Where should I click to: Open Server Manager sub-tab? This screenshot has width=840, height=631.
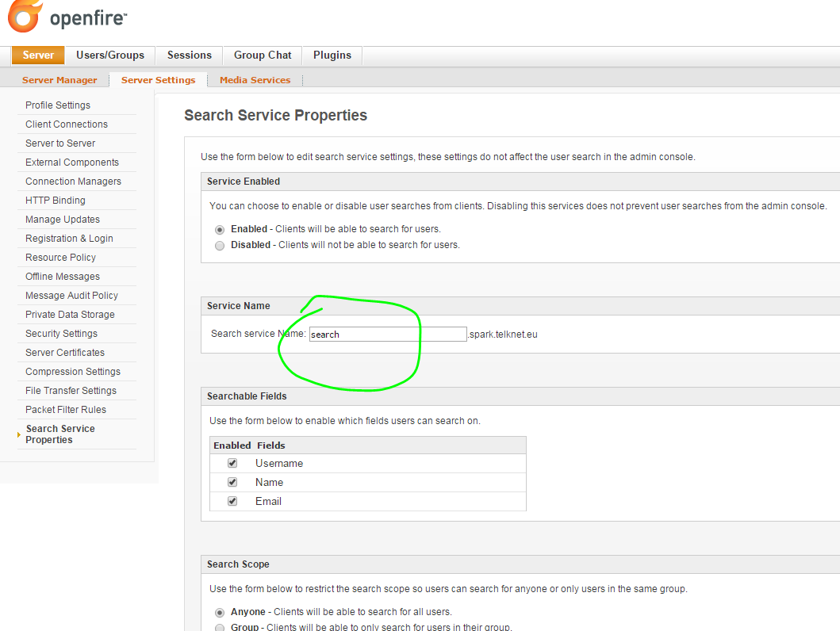pyautogui.click(x=59, y=80)
